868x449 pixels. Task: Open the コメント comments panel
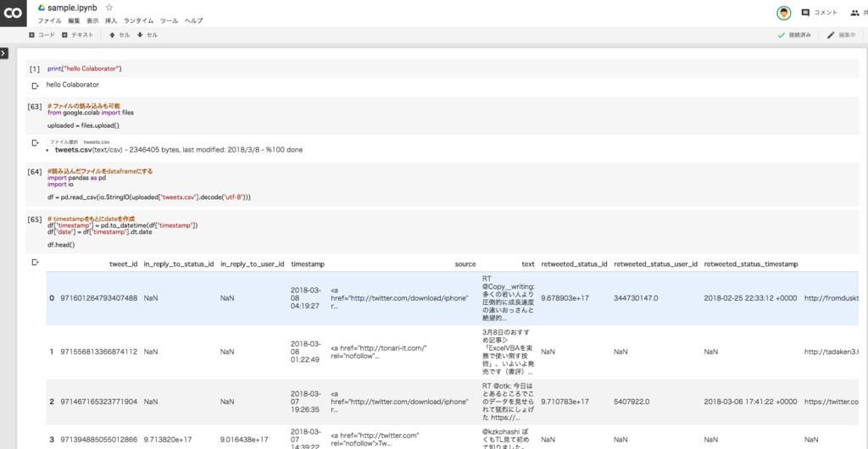tap(820, 13)
